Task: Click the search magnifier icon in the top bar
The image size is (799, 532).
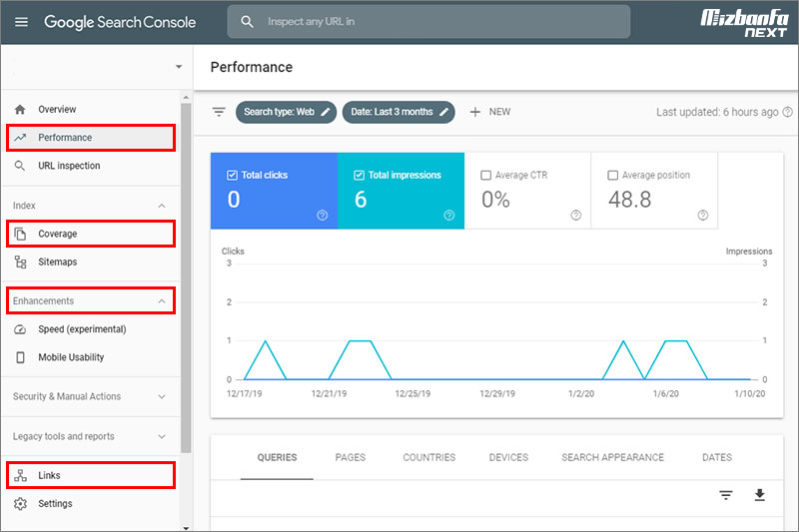Action: [x=247, y=22]
